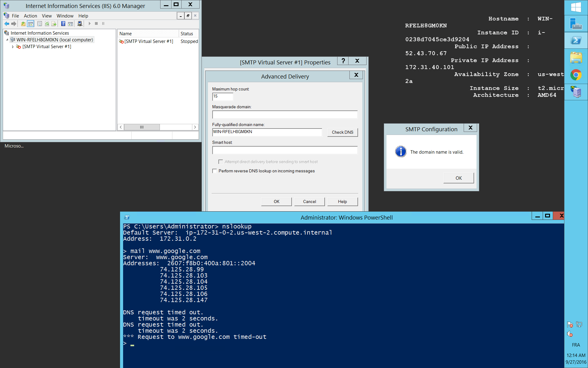Click the PowerShell window title bar icon

[x=127, y=217]
